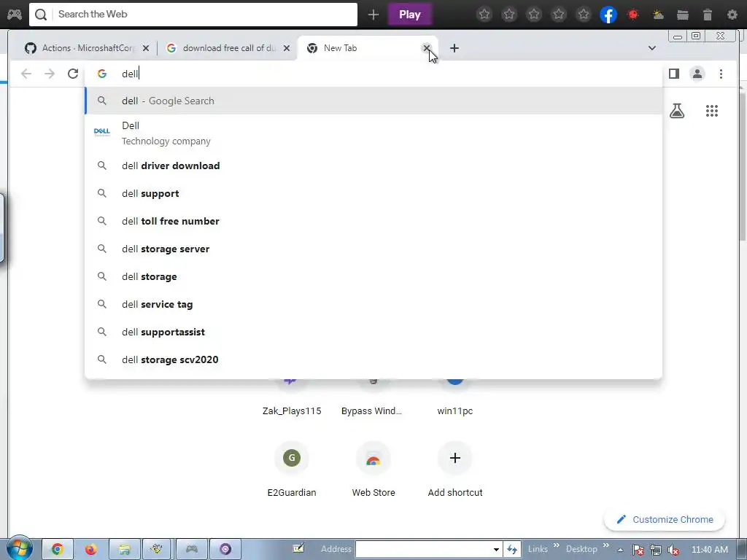Click the folder icon in top bar
This screenshot has height=560, width=747.
683,15
